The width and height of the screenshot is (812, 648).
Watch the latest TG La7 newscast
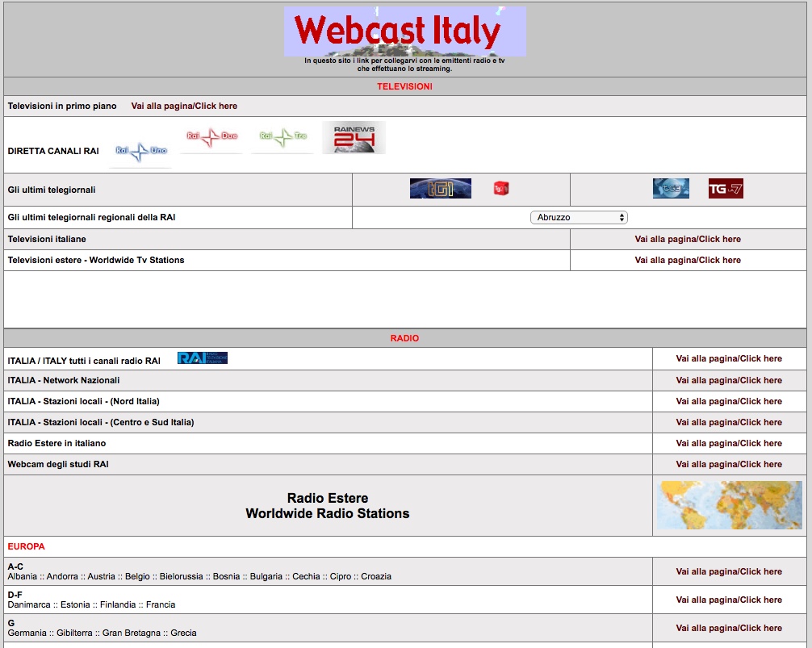(x=726, y=188)
